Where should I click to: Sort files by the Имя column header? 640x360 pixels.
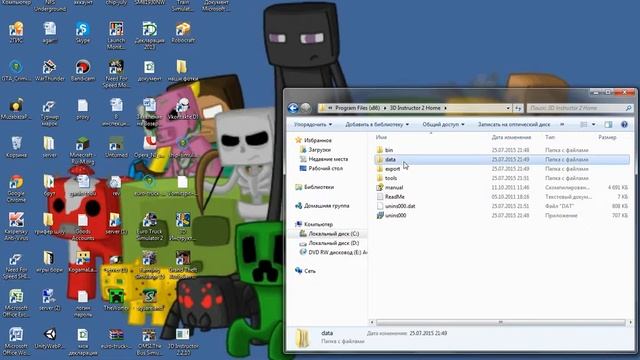point(381,138)
